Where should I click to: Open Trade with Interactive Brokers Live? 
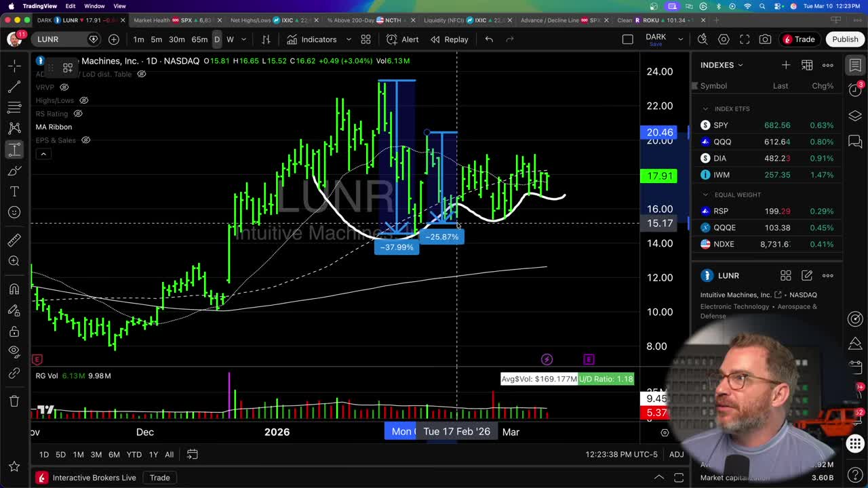(x=159, y=477)
